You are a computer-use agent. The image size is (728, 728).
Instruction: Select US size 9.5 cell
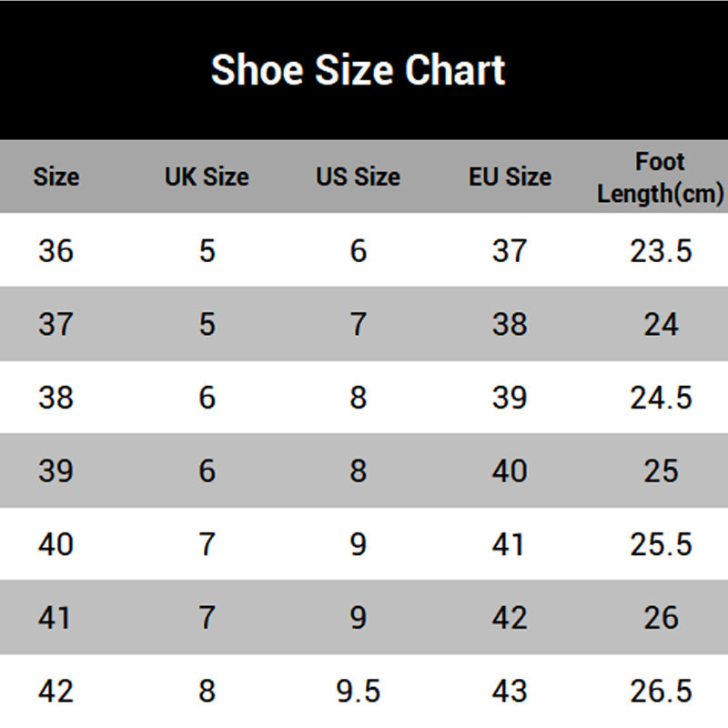point(358,691)
